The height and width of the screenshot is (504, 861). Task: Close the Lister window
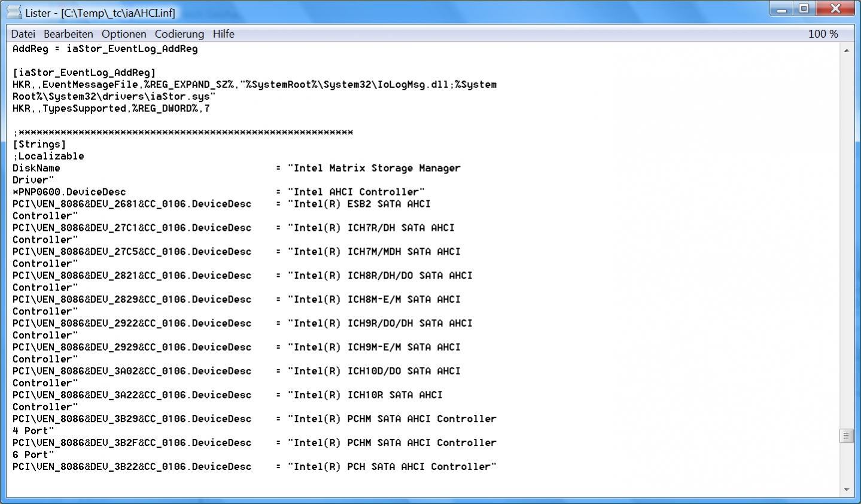pyautogui.click(x=835, y=9)
